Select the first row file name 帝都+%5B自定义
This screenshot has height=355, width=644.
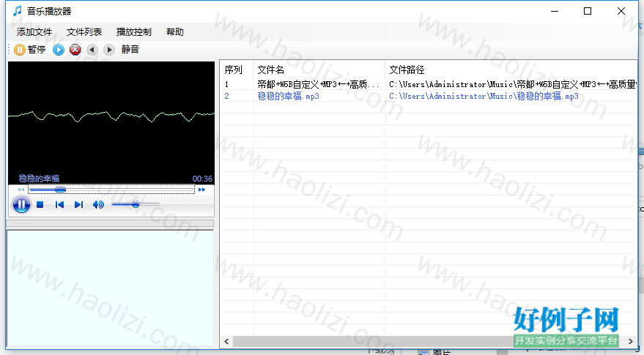point(318,85)
